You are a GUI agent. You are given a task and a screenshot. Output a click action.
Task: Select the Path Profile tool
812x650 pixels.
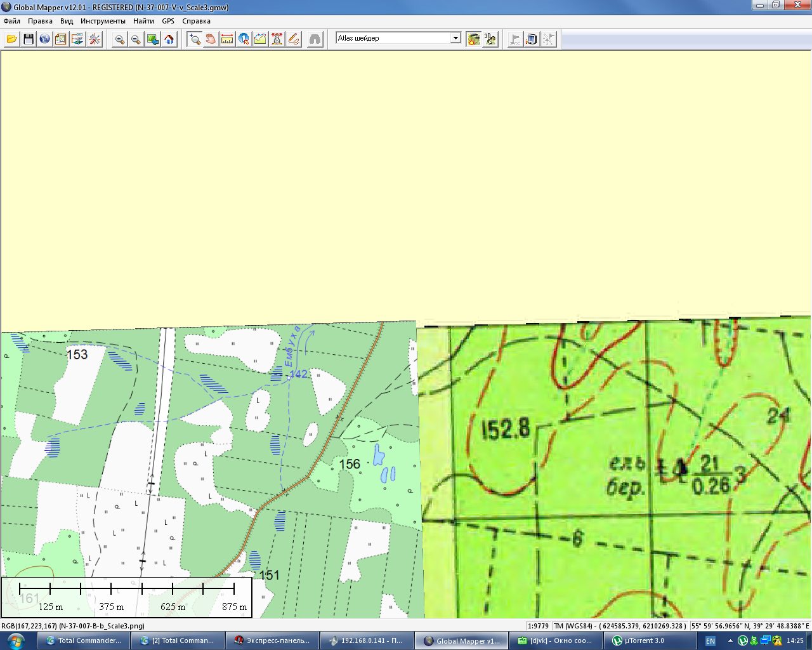[260, 39]
